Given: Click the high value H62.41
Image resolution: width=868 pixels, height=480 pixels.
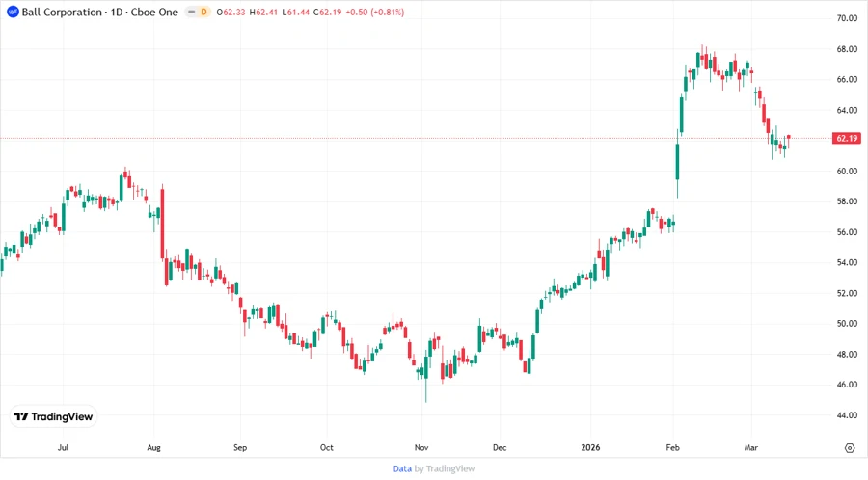Looking at the screenshot, I should coord(263,13).
